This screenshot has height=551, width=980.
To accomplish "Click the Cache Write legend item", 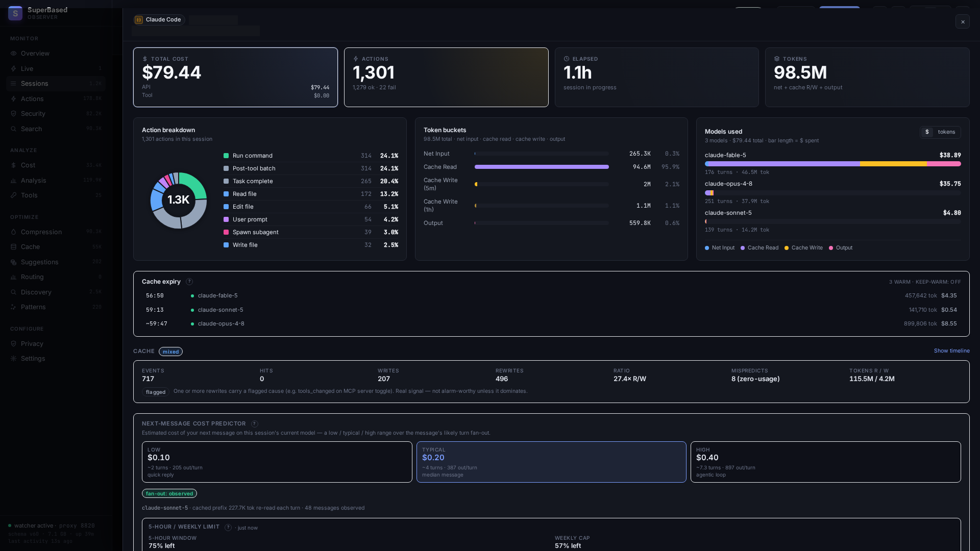I will pyautogui.click(x=803, y=248).
